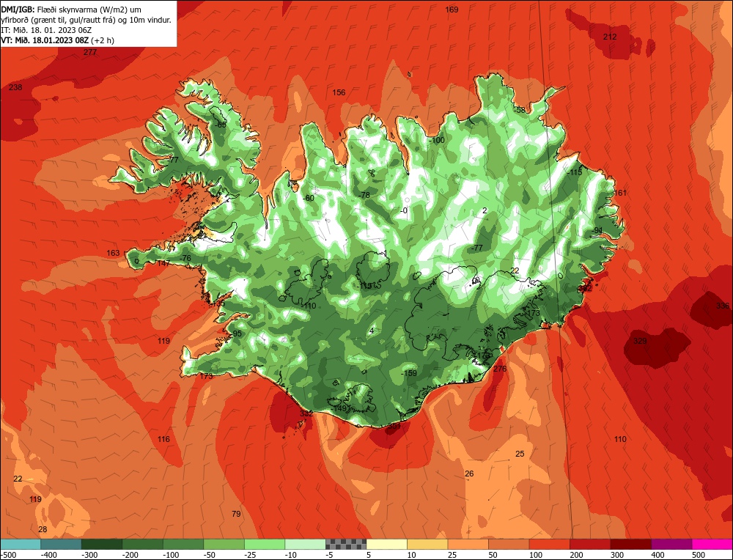Click the map value 135
Screen dimensions: 733x560
(218, 304)
